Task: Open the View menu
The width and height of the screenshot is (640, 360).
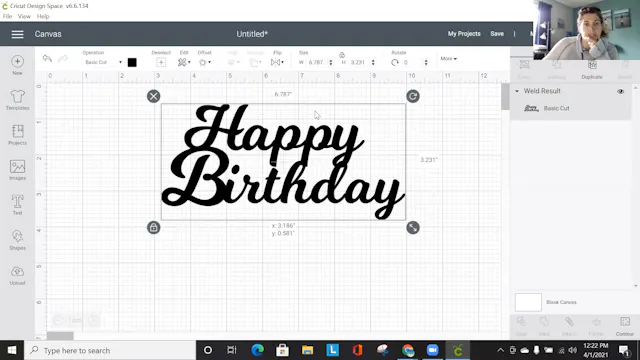Action: tap(24, 16)
